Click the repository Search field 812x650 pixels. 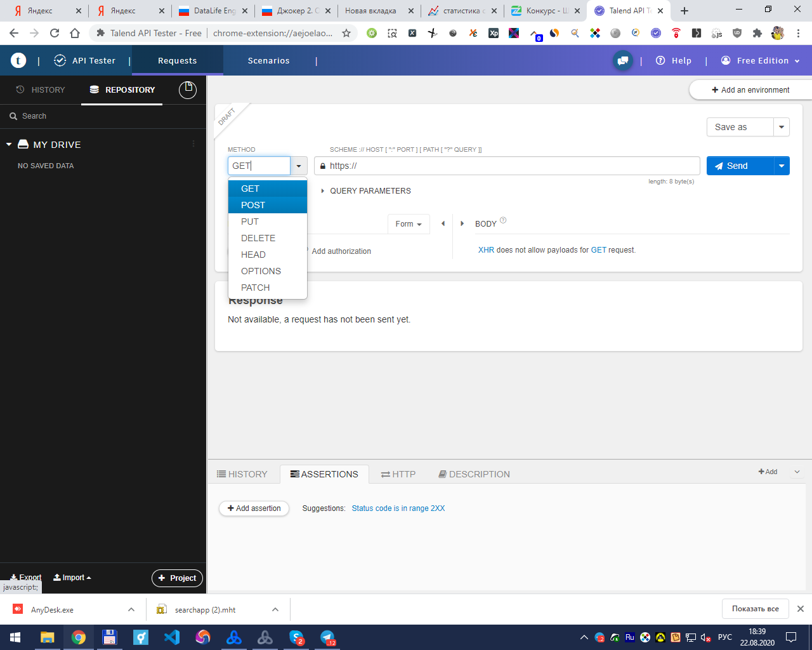point(103,116)
